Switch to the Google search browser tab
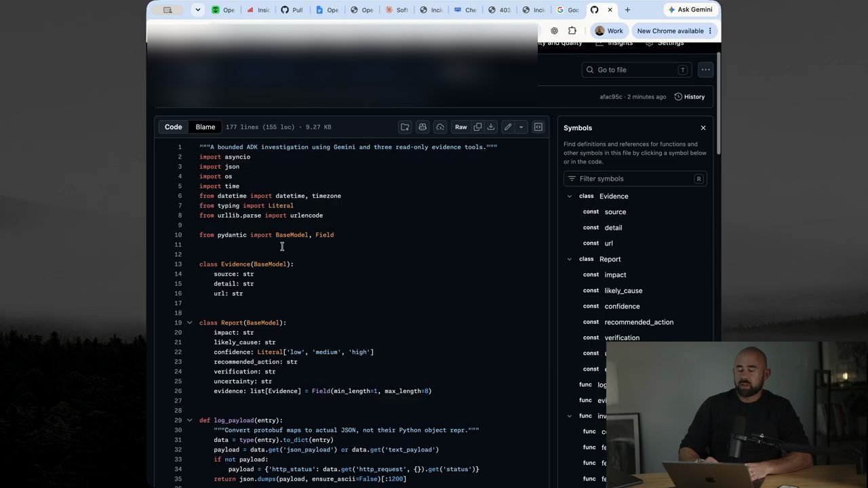 pos(568,9)
